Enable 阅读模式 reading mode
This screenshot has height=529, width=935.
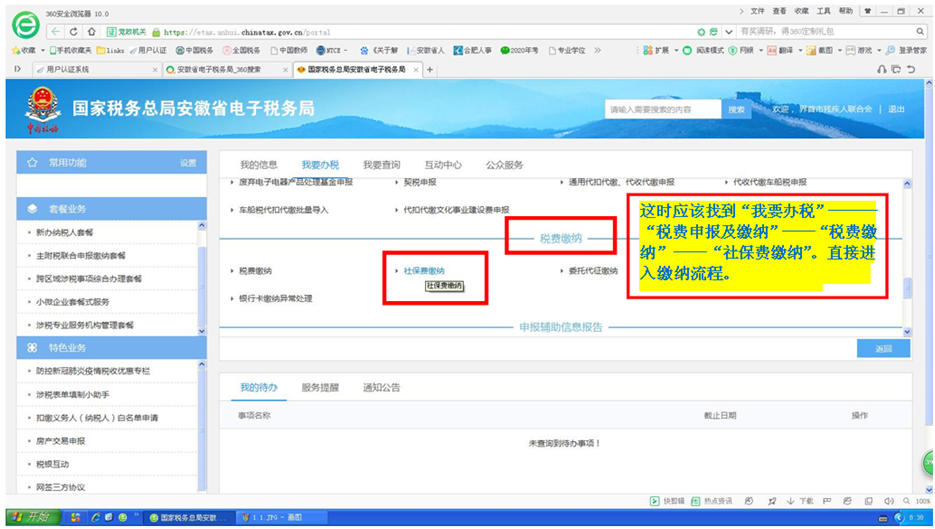[x=703, y=51]
